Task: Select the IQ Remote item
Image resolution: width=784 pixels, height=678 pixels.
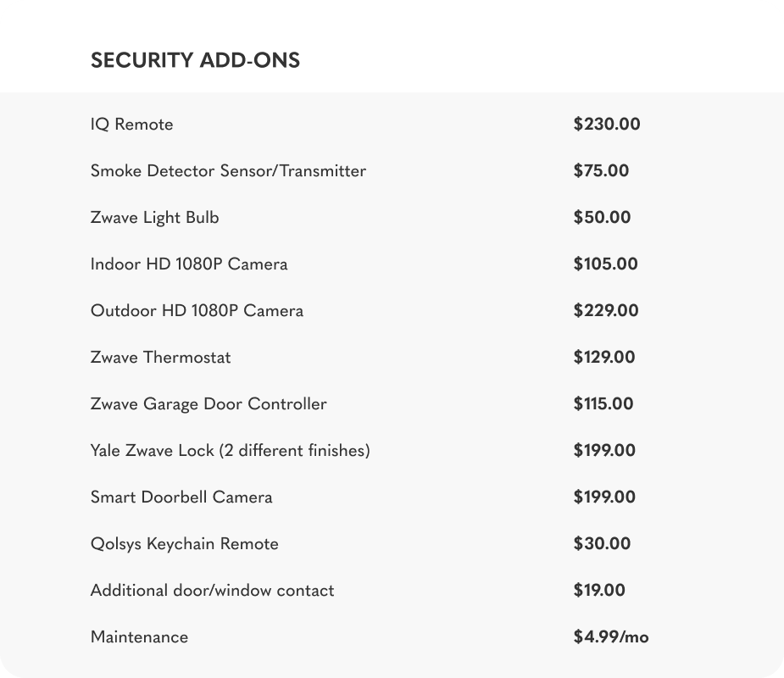Action: (131, 124)
